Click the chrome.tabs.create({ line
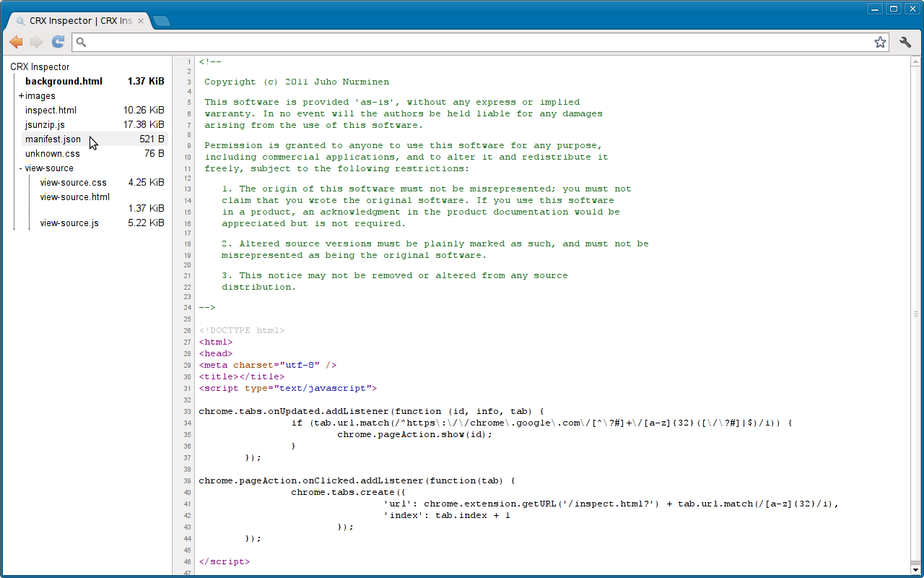 click(x=349, y=493)
